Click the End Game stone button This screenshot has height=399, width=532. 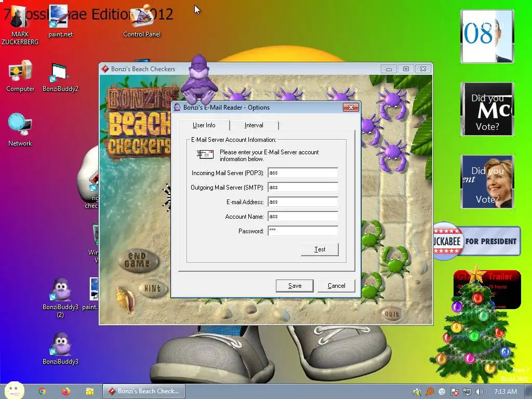click(138, 261)
